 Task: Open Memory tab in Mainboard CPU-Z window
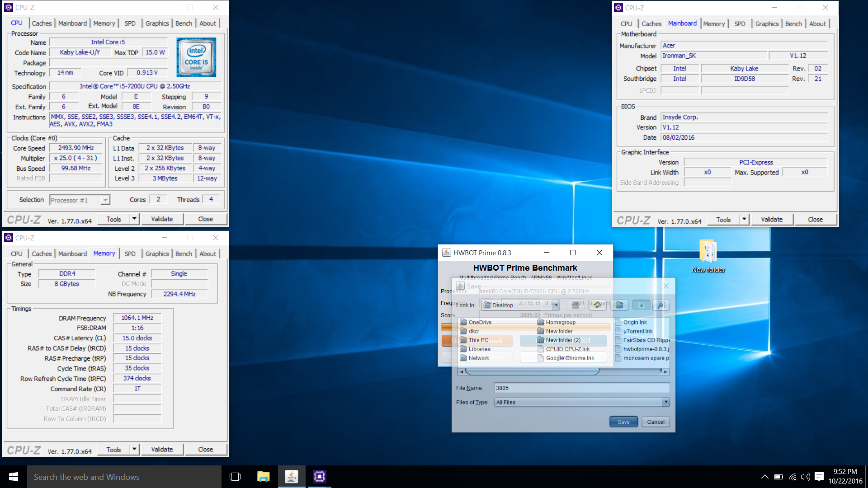click(714, 24)
